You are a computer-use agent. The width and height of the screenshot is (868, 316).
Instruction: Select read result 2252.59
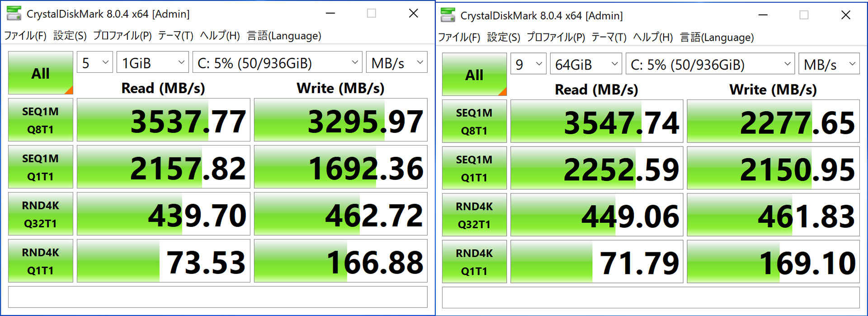[x=597, y=168]
